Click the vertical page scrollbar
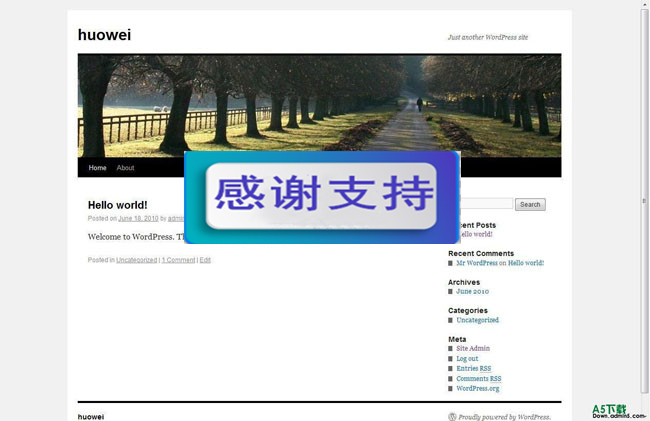The height and width of the screenshot is (421, 650). pos(645,202)
